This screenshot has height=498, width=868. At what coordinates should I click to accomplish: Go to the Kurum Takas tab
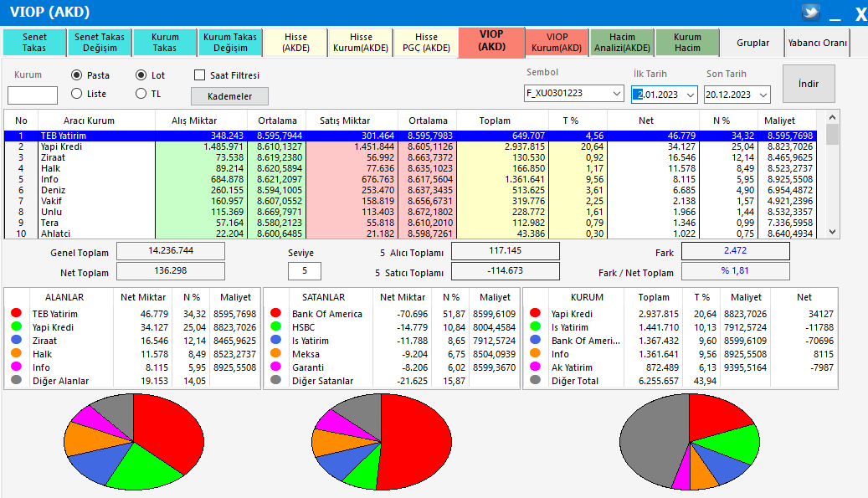(165, 43)
